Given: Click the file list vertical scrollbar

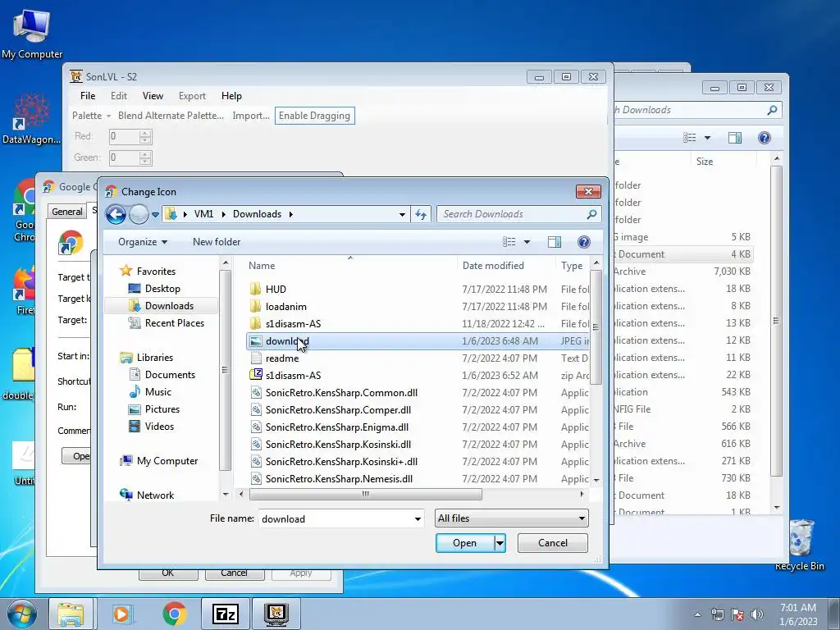Looking at the screenshot, I should pyautogui.click(x=596, y=326).
